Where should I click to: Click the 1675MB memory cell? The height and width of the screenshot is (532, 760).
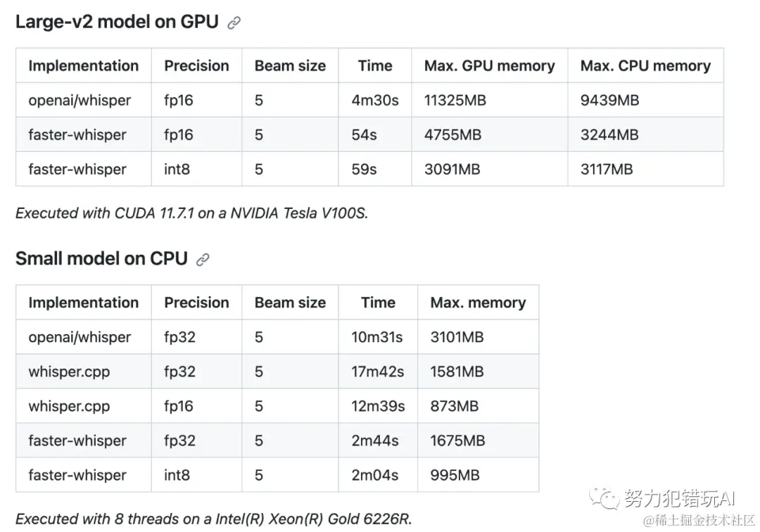tap(478, 441)
